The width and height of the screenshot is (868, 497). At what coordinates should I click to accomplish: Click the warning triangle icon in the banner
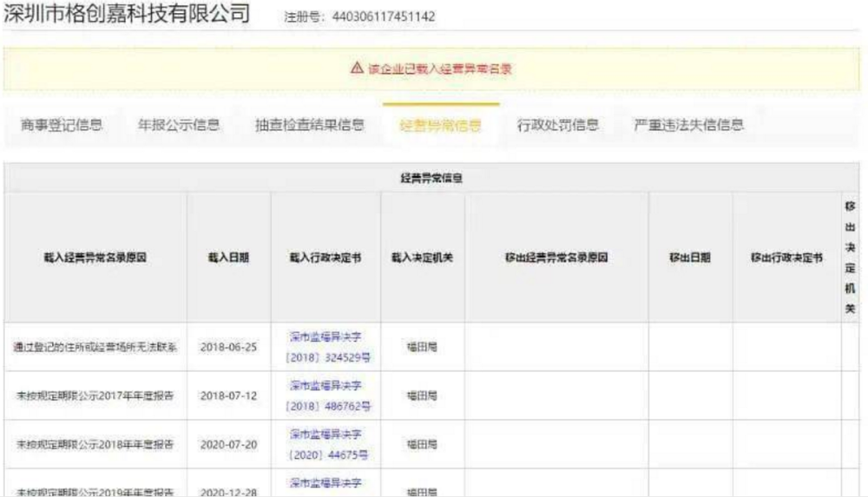coord(357,68)
